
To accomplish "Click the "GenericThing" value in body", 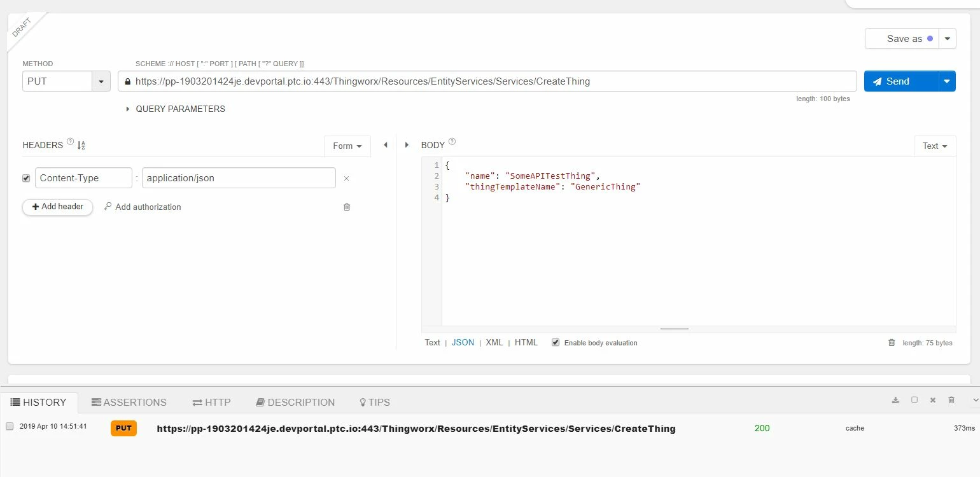I will [605, 187].
